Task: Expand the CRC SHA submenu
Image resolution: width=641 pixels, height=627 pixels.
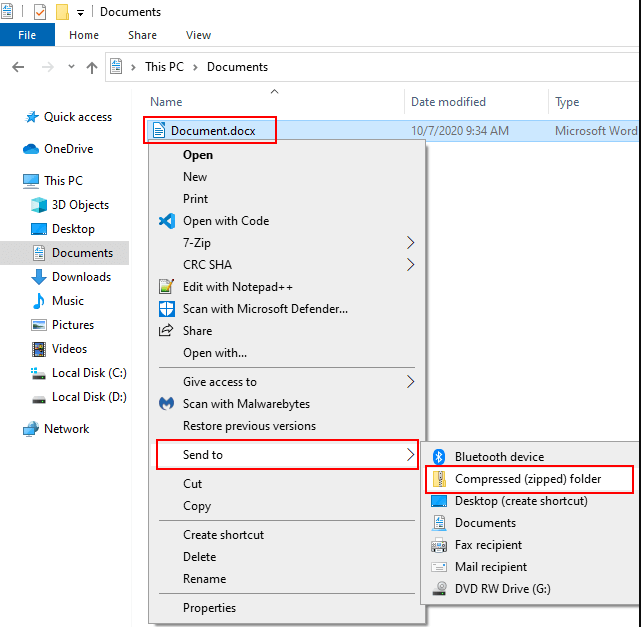Action: 410,265
